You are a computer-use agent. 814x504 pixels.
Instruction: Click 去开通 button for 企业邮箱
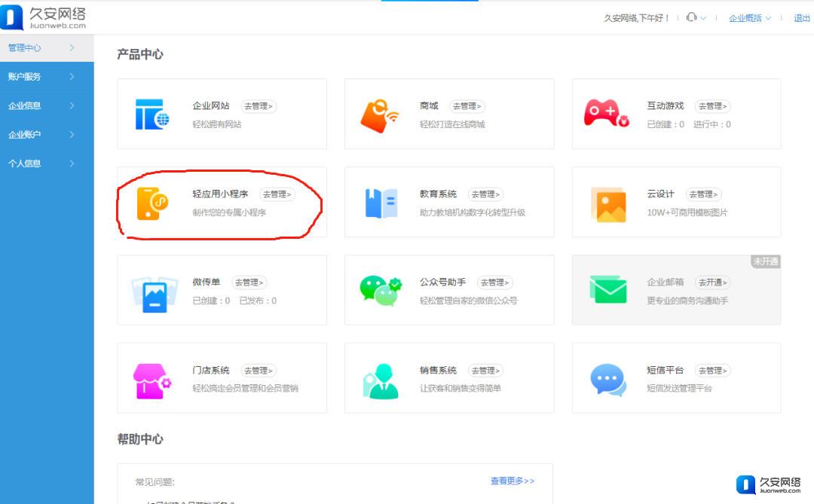point(713,283)
